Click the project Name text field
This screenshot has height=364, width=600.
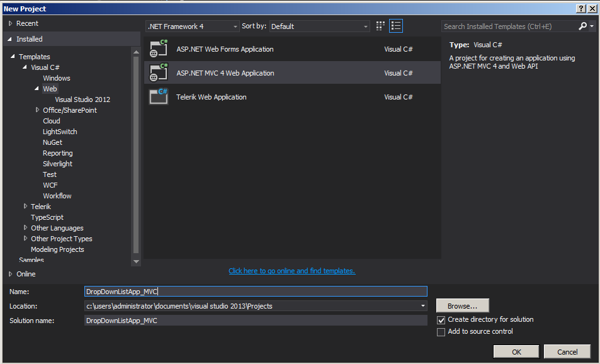click(256, 292)
